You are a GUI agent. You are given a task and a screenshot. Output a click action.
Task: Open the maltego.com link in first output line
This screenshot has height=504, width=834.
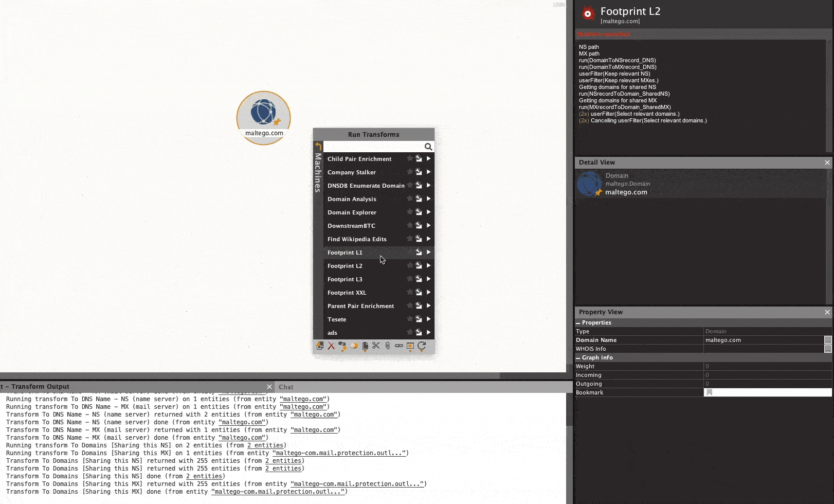[303, 399]
